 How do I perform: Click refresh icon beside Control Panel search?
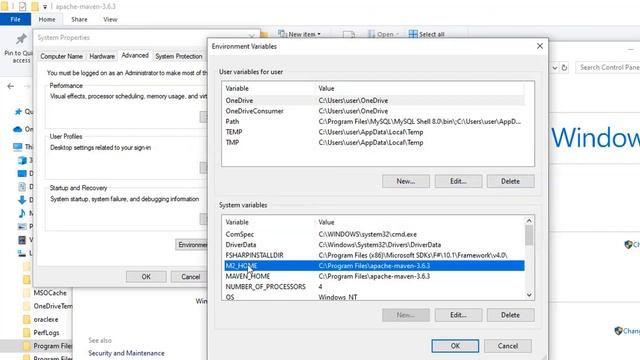(x=564, y=68)
